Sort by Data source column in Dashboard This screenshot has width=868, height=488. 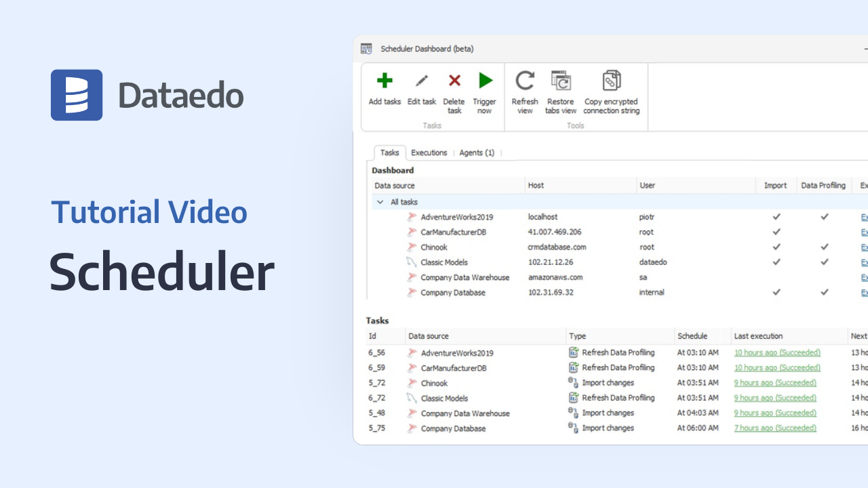pyautogui.click(x=448, y=186)
